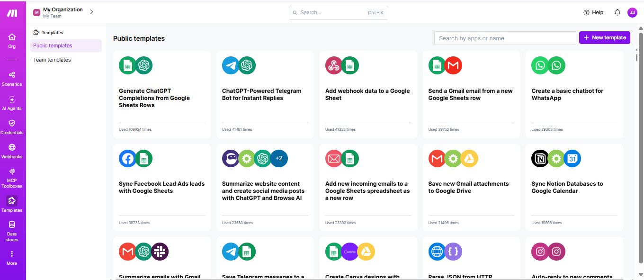Screen dimensions: 644x280
Task: Click the 'My Team' label under organization
Action: coord(52,16)
